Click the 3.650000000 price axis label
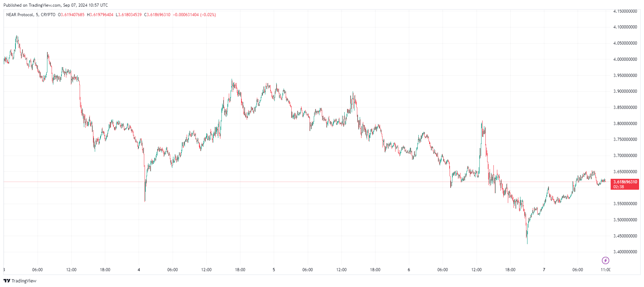Image resolution: width=644 pixels, height=287 pixels. [x=625, y=172]
